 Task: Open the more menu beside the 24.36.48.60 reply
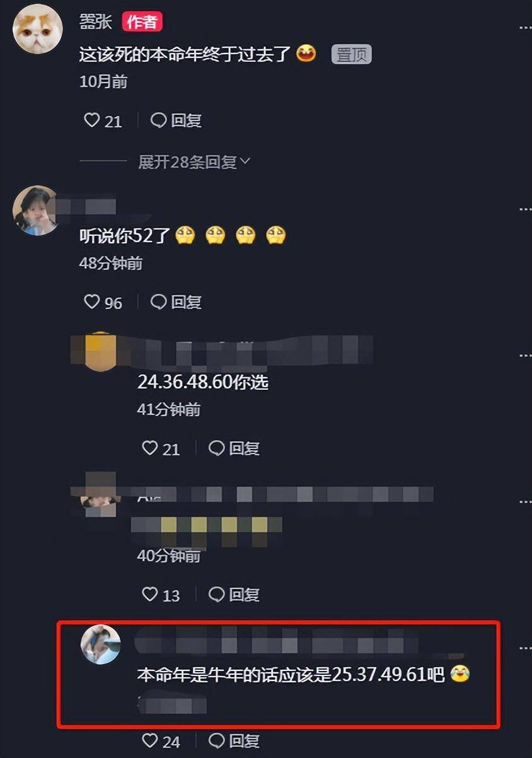[x=525, y=356]
